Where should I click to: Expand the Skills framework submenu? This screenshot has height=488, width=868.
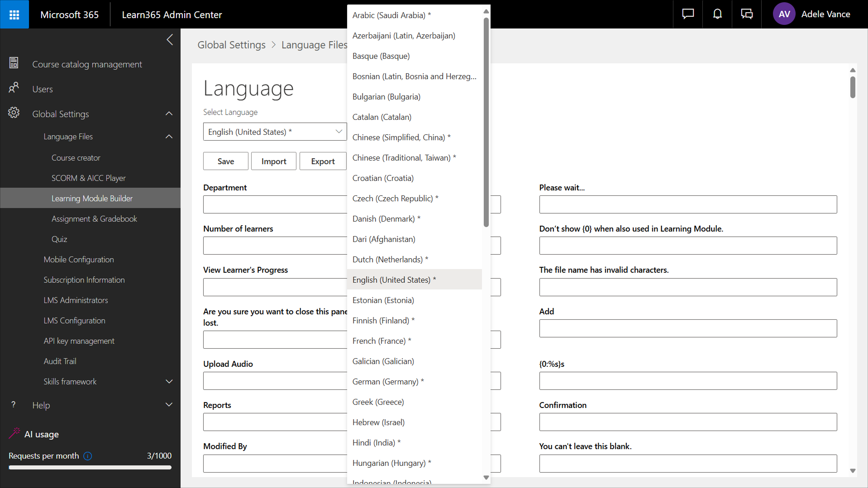tap(169, 382)
